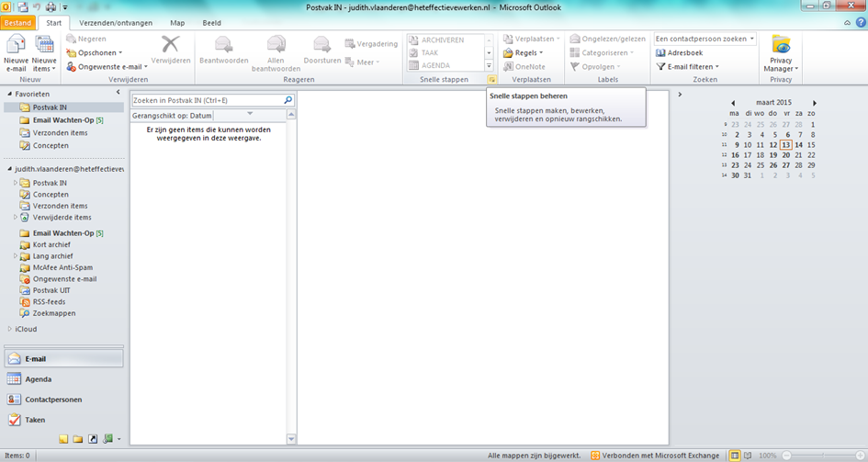Click Gerangschikt op: Datum header

tap(172, 116)
